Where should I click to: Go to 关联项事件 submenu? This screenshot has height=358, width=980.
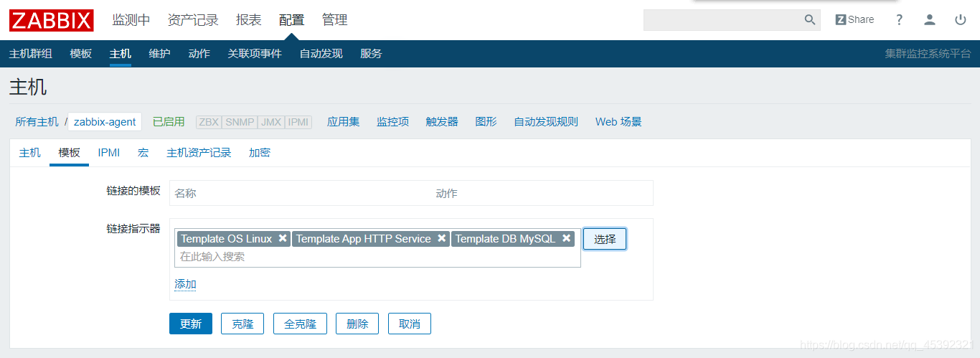255,54
